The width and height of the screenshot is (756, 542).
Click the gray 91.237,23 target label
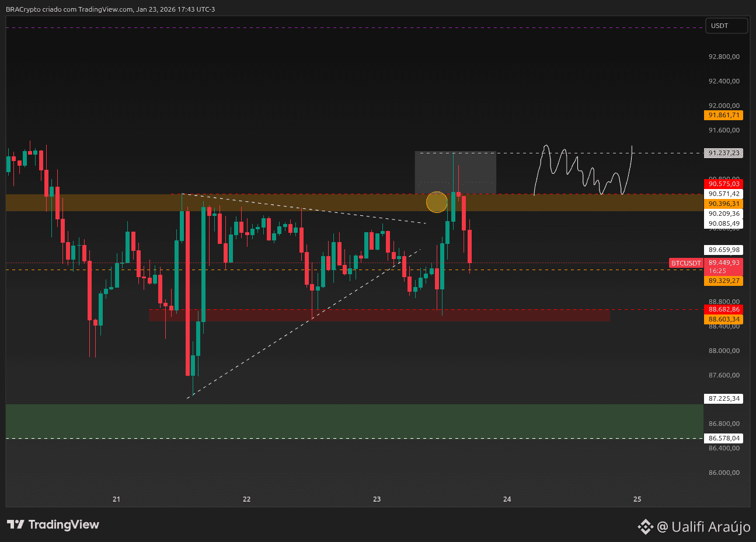click(x=723, y=153)
